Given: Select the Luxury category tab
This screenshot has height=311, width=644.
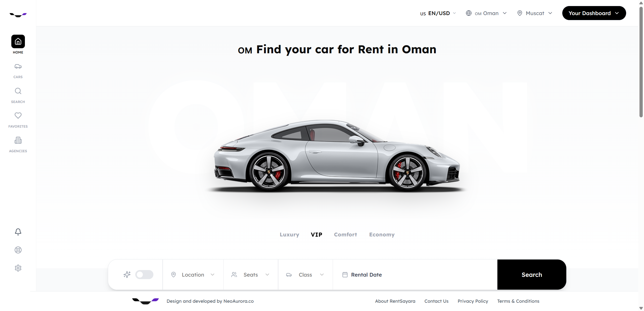Looking at the screenshot, I should pos(289,235).
